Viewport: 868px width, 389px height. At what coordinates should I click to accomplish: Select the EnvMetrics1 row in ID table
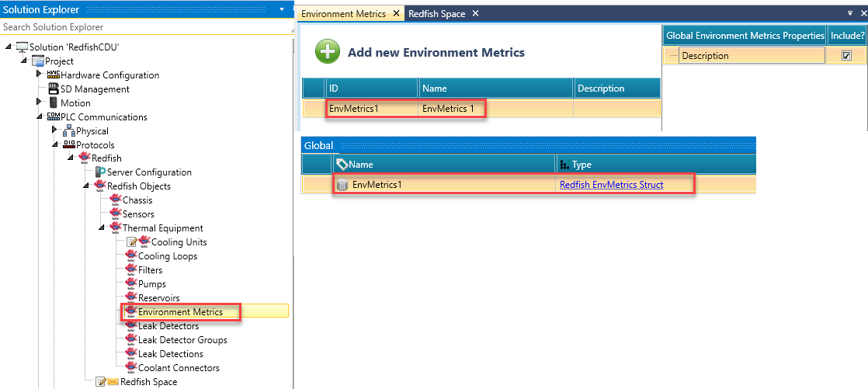pyautogui.click(x=354, y=109)
